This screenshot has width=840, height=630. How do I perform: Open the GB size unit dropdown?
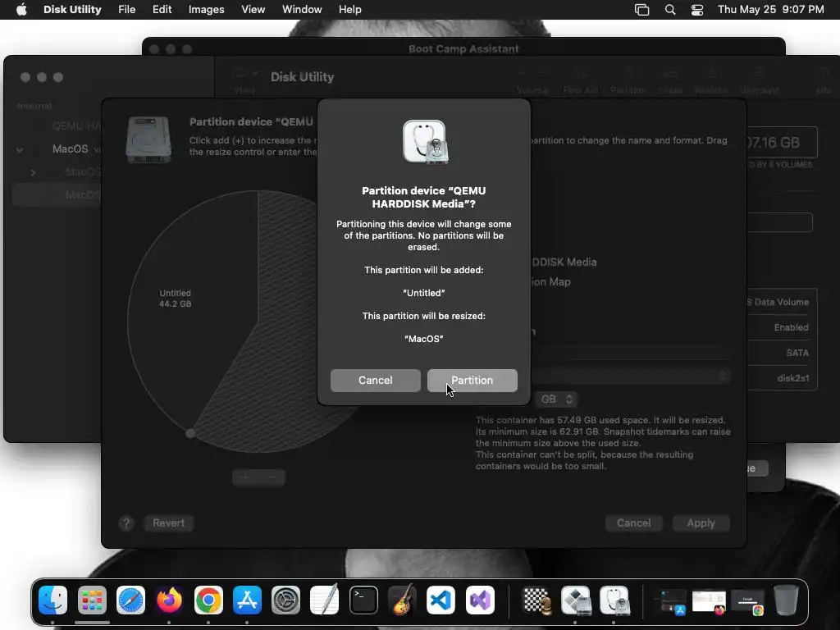click(557, 399)
